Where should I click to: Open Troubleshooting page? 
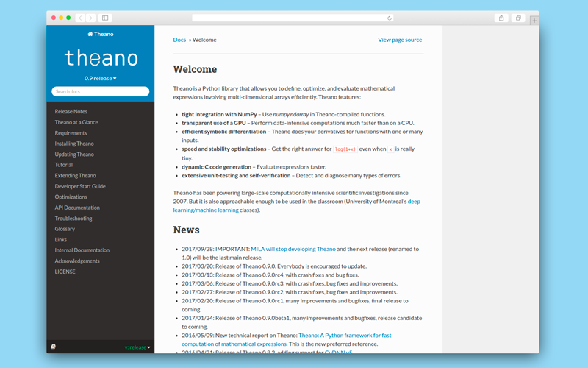tap(73, 218)
